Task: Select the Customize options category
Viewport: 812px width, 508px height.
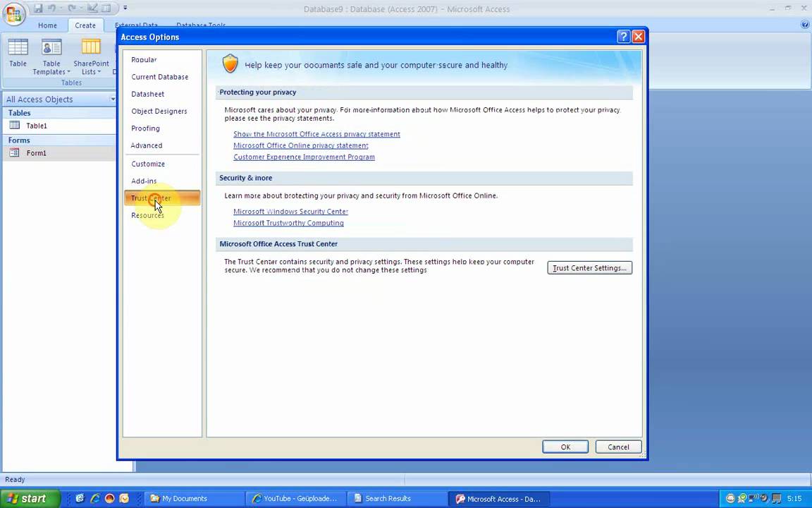Action: click(162, 164)
